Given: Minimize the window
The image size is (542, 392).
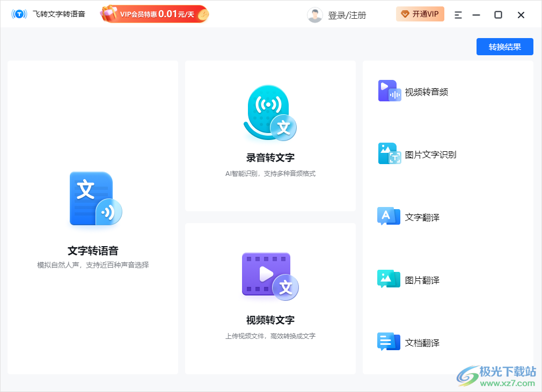Looking at the screenshot, I should 477,15.
